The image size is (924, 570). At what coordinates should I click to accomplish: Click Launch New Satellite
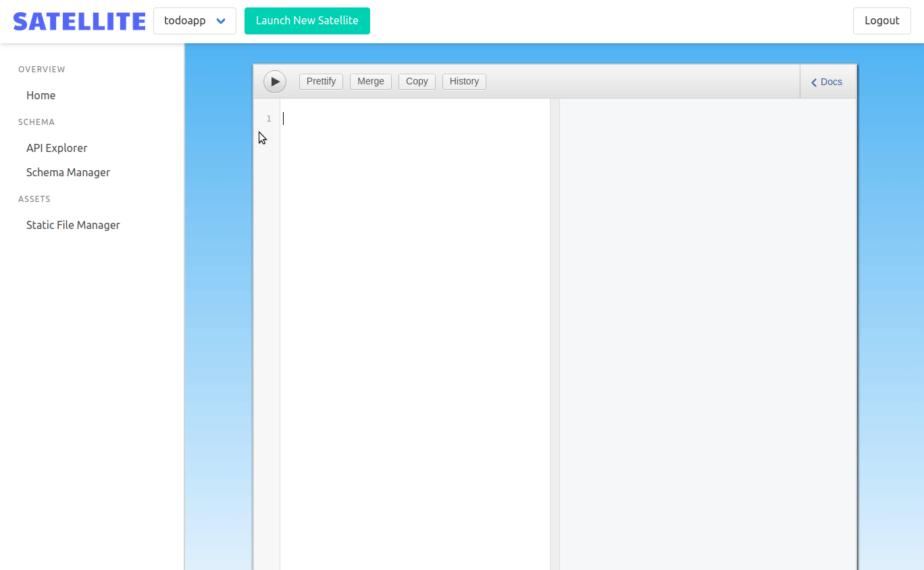coord(307,21)
